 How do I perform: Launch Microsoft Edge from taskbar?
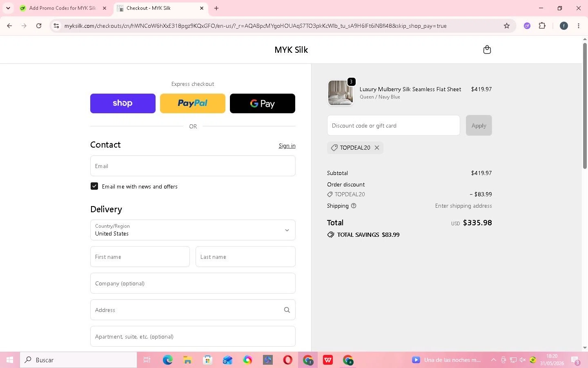point(168,360)
